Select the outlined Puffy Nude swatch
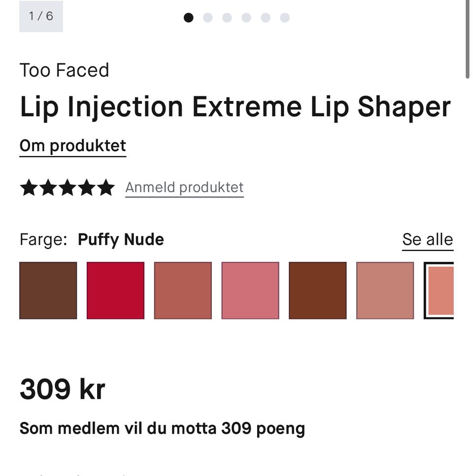The height and width of the screenshot is (476, 473). (439, 290)
